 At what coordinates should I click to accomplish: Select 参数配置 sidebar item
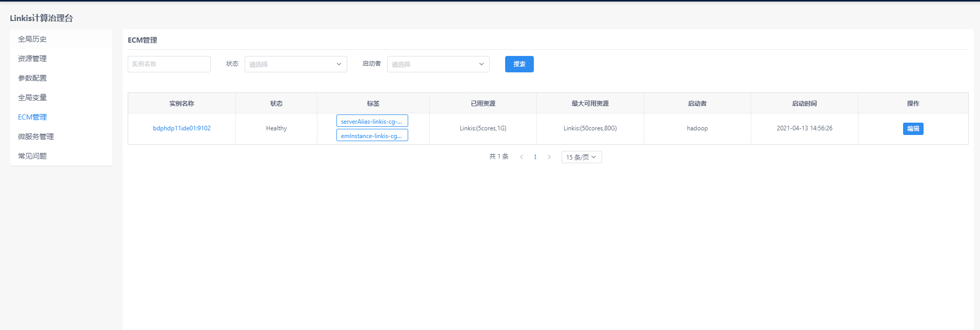coord(32,78)
